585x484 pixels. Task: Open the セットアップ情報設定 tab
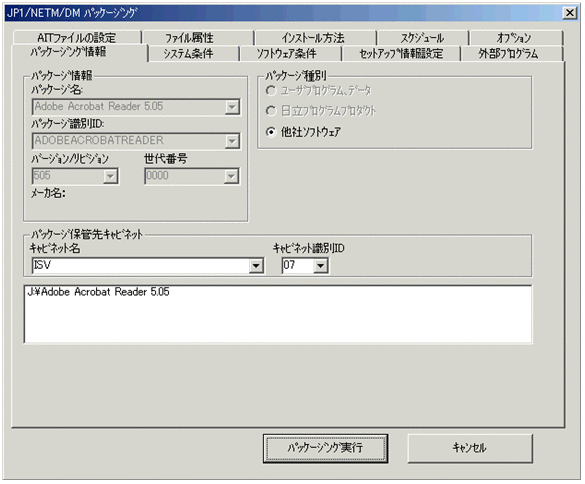(x=401, y=54)
